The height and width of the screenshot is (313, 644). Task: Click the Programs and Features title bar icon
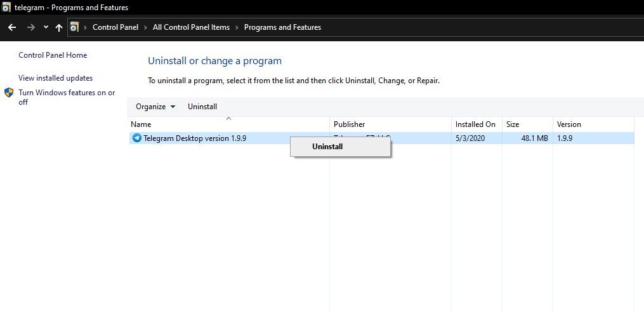click(6, 8)
